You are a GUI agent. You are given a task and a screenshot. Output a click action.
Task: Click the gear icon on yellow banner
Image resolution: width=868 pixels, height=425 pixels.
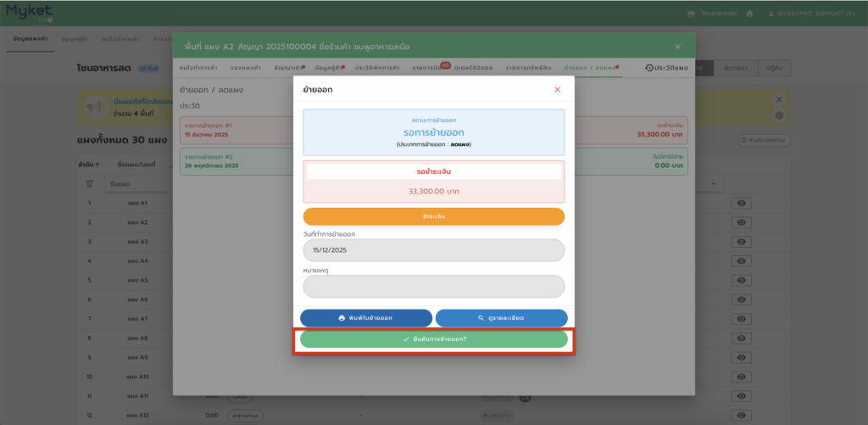tap(779, 115)
